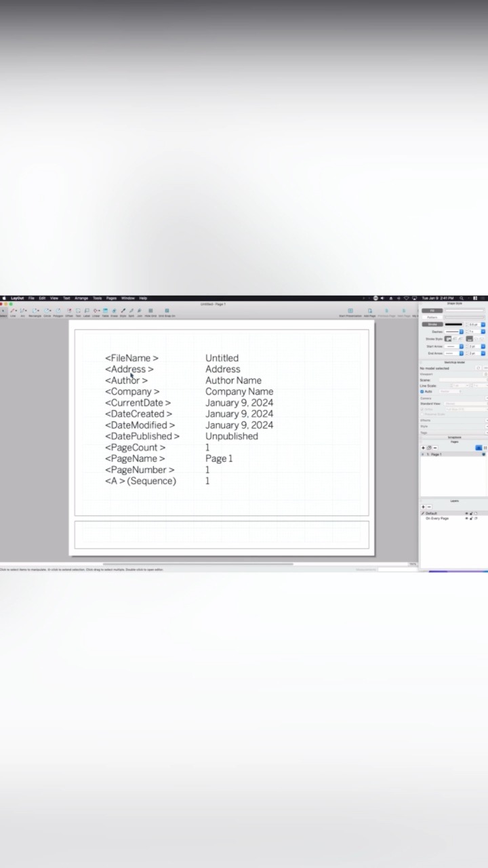Delete page with Pages panel minus
The width and height of the screenshot is (488, 868).
(435, 448)
